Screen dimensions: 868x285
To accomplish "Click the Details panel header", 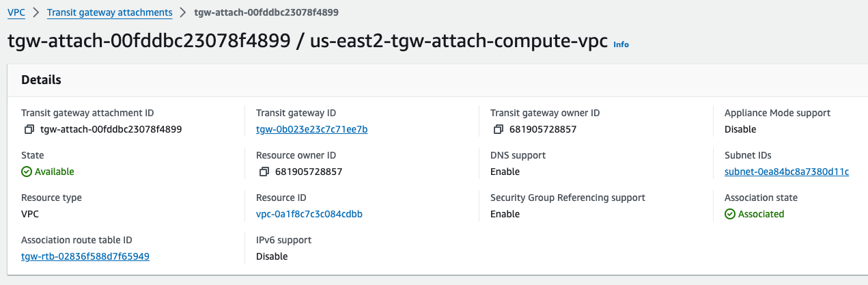I will tap(437, 80).
